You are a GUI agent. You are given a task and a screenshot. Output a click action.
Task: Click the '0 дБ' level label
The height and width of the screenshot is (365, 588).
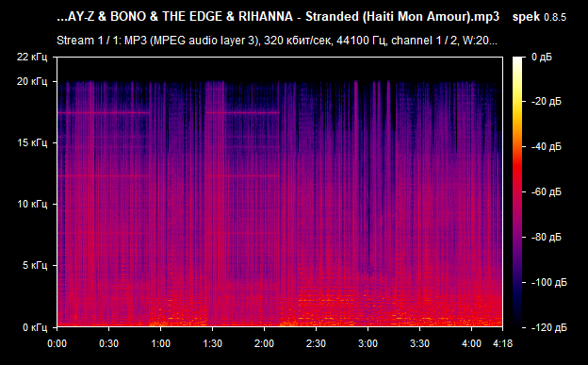click(542, 58)
